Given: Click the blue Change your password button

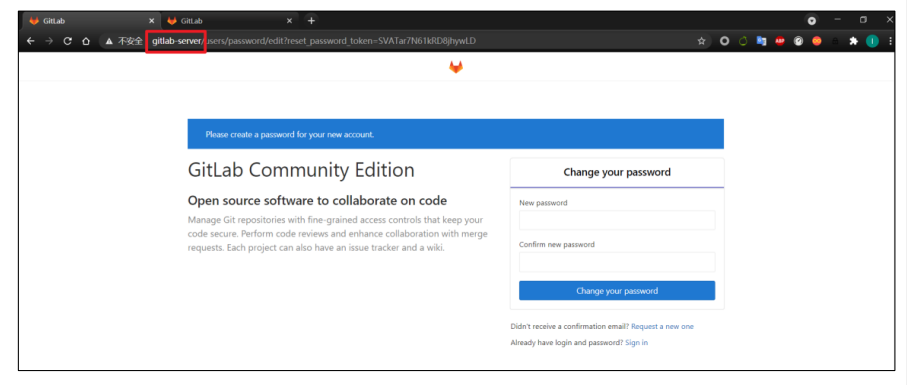Looking at the screenshot, I should pos(617,291).
